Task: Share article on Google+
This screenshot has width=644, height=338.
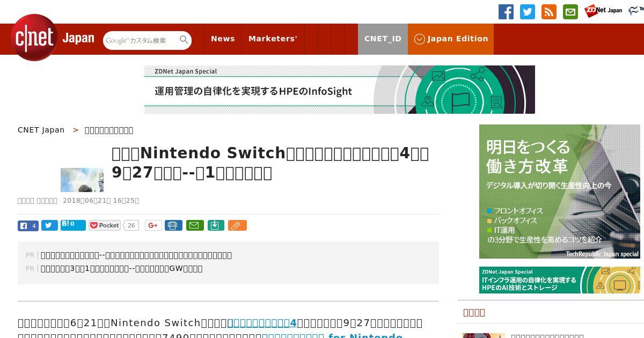Action: (153, 225)
